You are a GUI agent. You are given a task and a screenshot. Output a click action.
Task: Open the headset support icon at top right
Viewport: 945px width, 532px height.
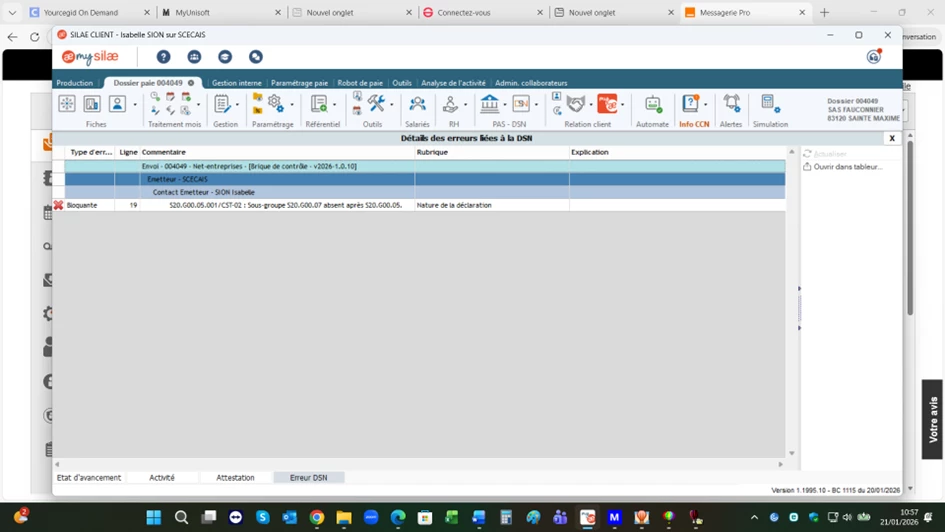click(874, 56)
